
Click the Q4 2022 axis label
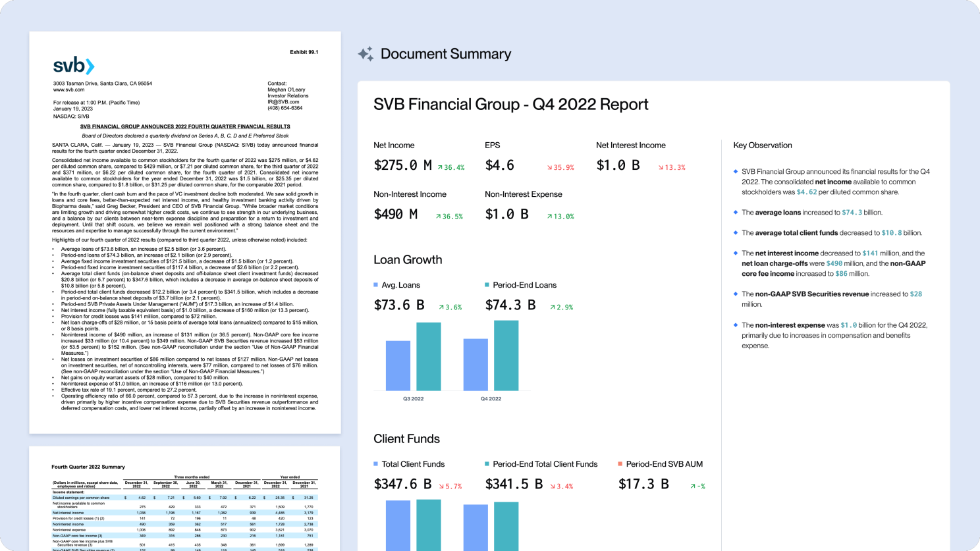pos(491,399)
